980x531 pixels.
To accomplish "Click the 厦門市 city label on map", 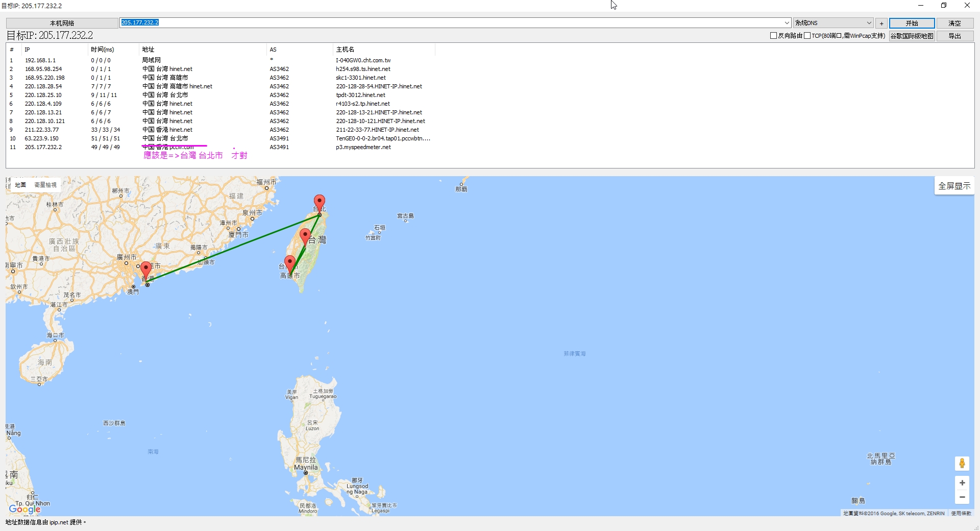I will coord(238,235).
